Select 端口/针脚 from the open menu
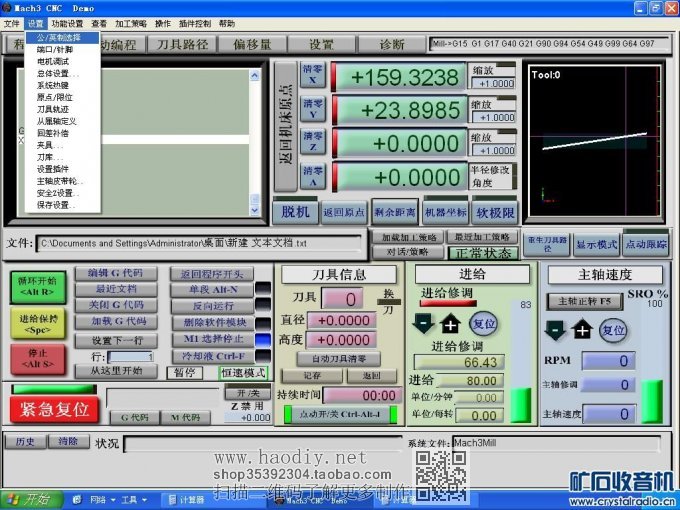The width and height of the screenshot is (680, 510). (x=55, y=49)
